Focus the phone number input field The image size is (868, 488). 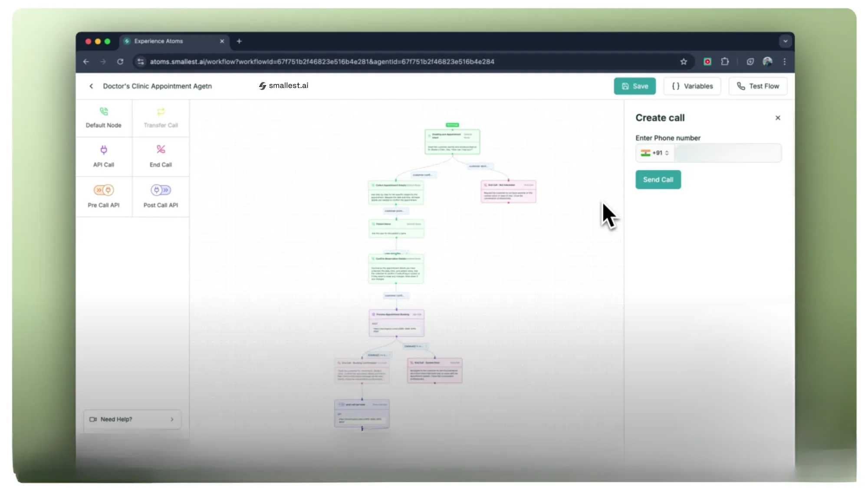727,153
